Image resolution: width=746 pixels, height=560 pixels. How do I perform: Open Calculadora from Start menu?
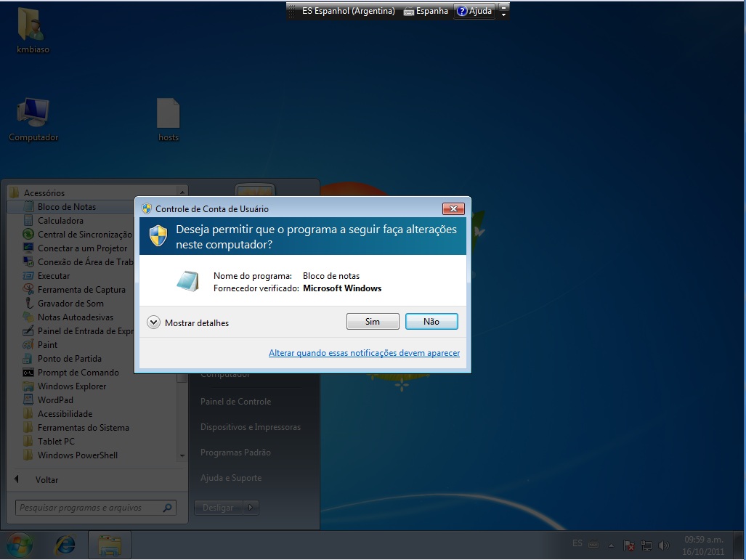pyautogui.click(x=60, y=221)
